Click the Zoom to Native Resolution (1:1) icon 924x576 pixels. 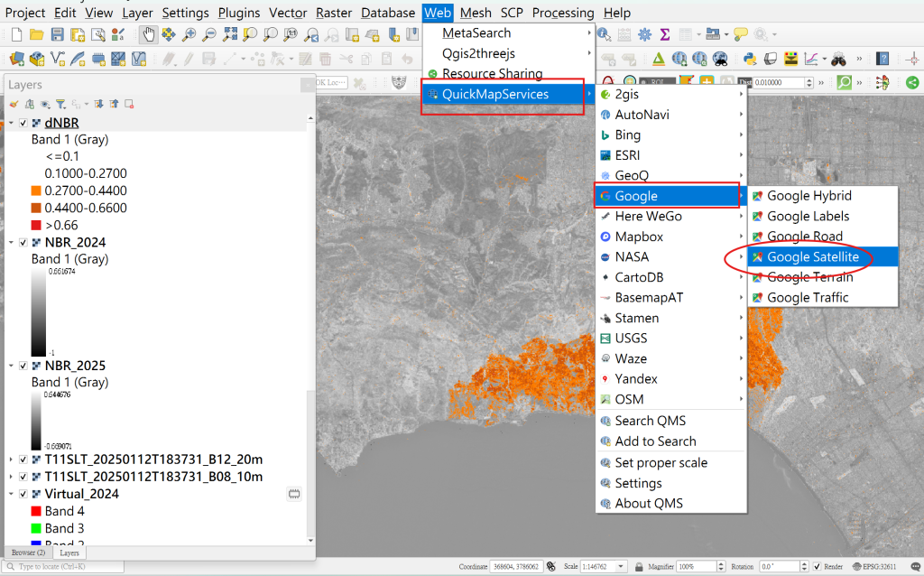pos(291,35)
